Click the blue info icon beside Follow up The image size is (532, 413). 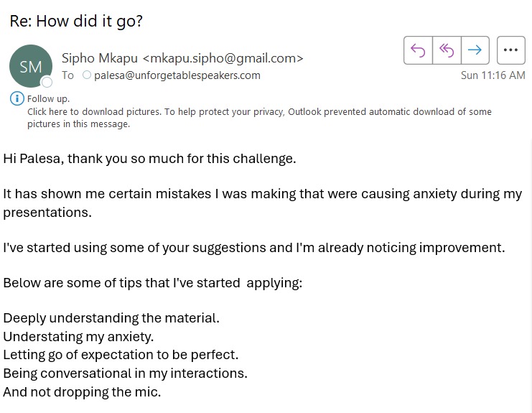click(17, 98)
